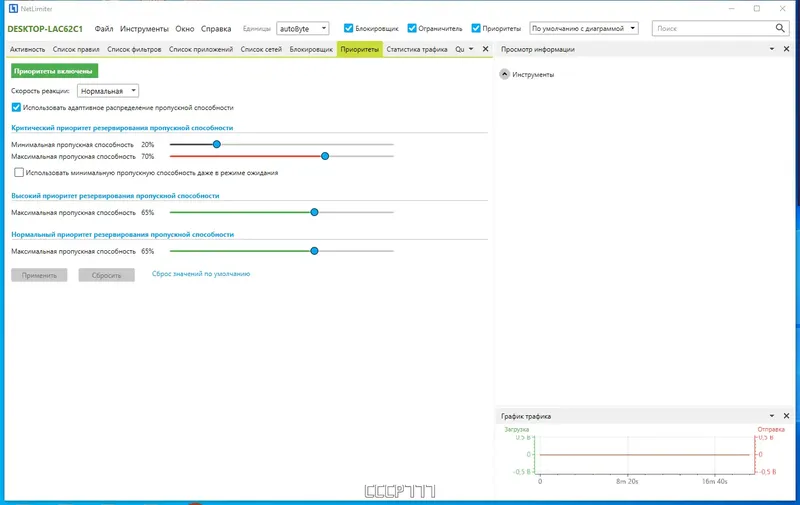Enable minimum bandwidth in idle mode checkbox

[x=19, y=172]
